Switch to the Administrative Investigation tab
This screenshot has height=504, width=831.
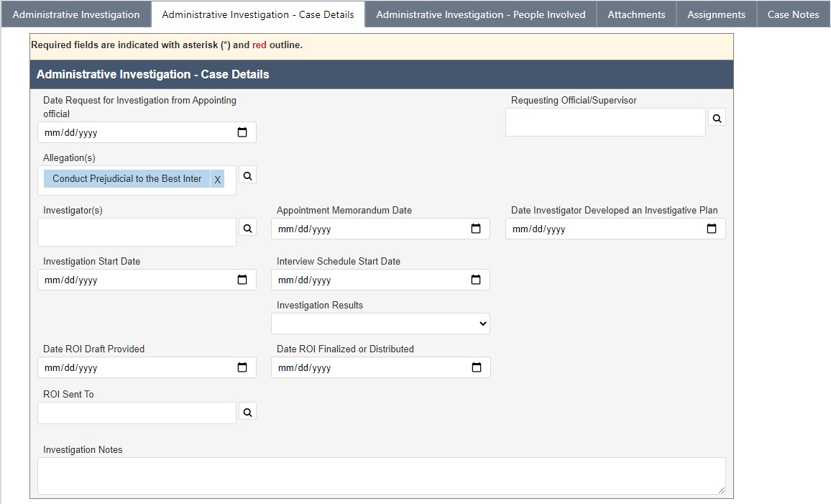(x=76, y=14)
